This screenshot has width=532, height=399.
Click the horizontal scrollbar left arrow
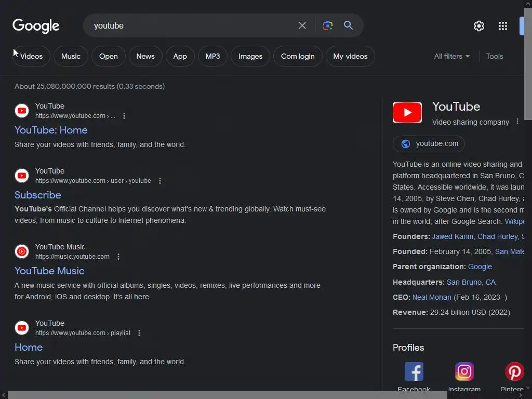[x=4, y=395]
